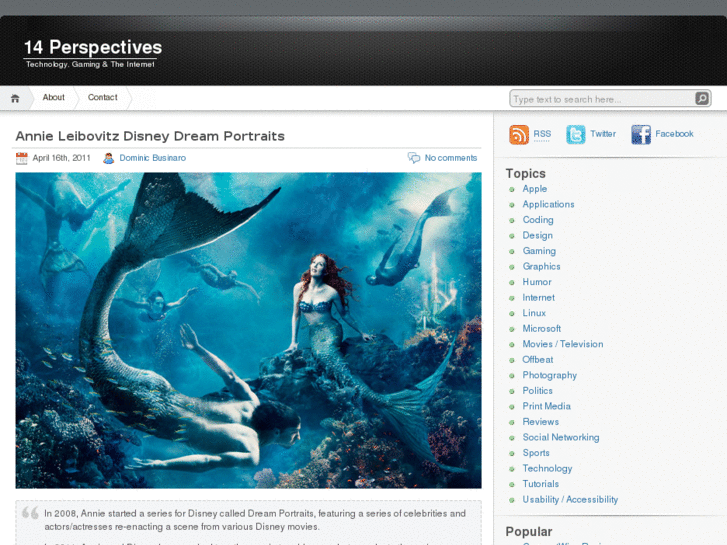Image resolution: width=727 pixels, height=545 pixels.
Task: Click the calendar date icon
Action: click(x=21, y=158)
